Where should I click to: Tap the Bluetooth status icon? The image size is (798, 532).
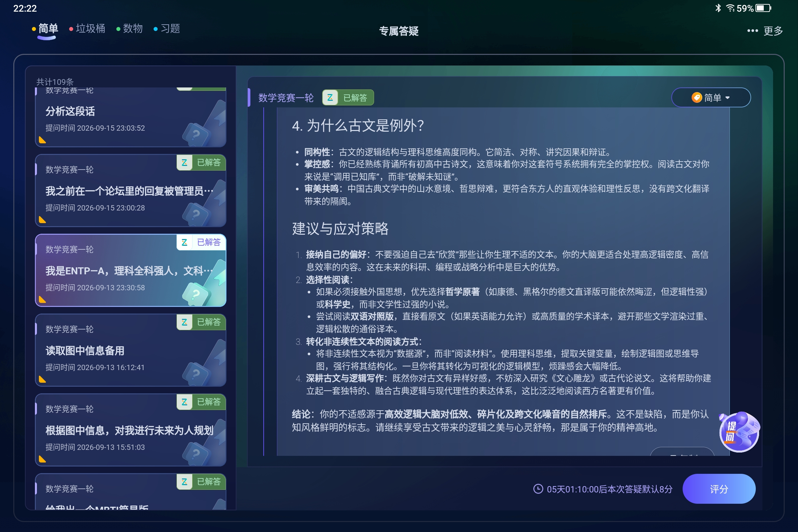[x=718, y=8]
